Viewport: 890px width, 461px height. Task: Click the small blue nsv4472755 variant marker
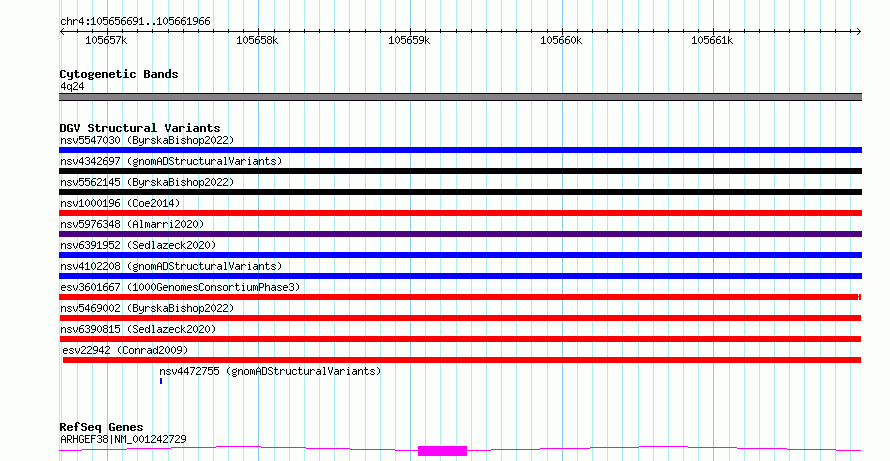[161, 381]
